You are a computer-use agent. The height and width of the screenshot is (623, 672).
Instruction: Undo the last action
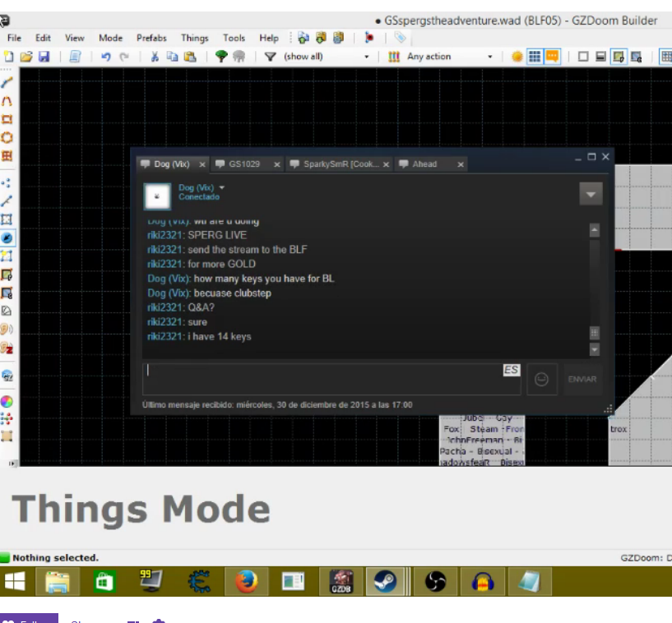tap(106, 57)
